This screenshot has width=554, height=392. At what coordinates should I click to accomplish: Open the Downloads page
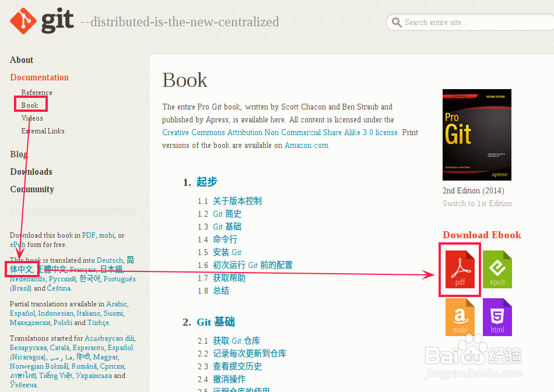pyautogui.click(x=31, y=171)
